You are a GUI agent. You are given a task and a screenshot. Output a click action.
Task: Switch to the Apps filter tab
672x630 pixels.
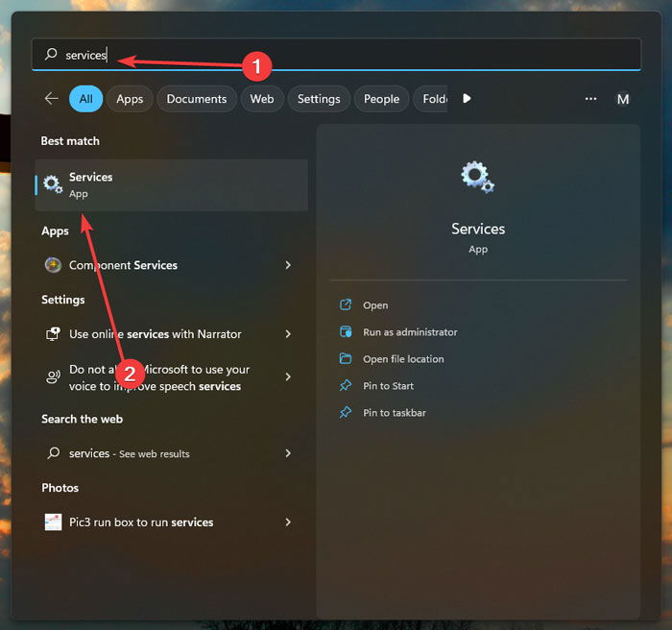[130, 99]
